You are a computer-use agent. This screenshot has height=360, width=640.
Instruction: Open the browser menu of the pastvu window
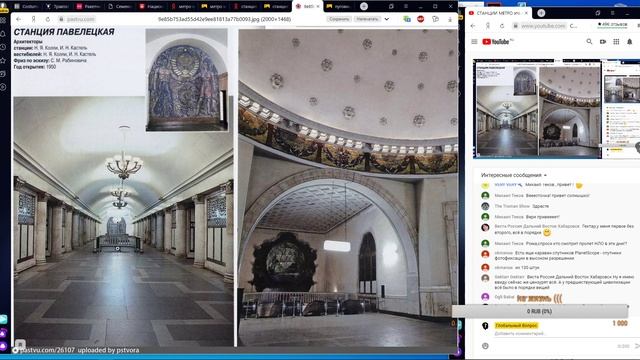406,7
